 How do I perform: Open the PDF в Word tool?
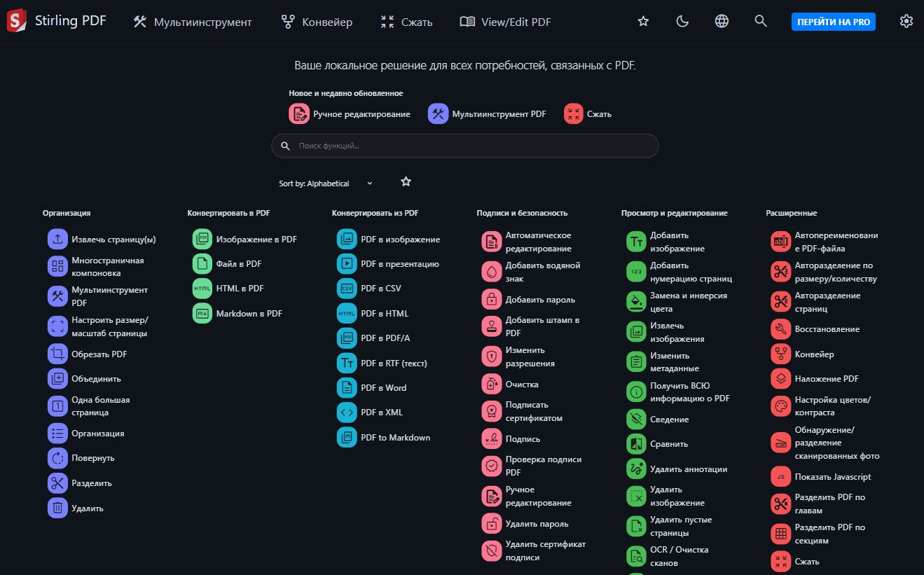(x=372, y=388)
